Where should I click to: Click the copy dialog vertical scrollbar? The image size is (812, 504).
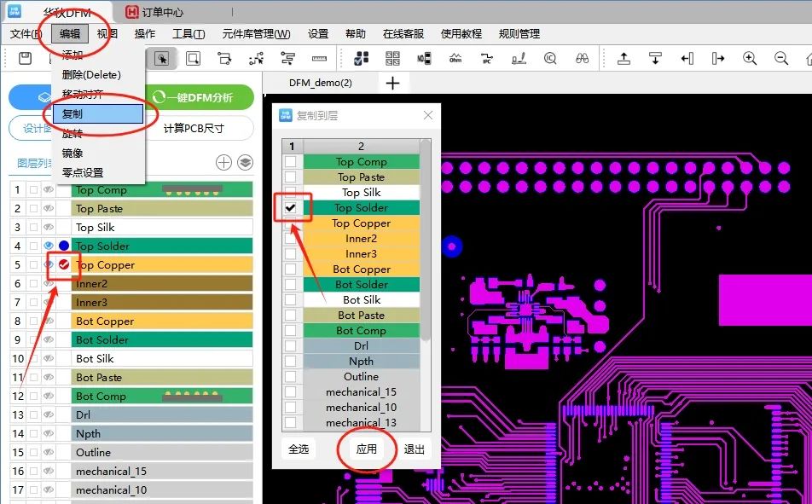click(x=425, y=240)
